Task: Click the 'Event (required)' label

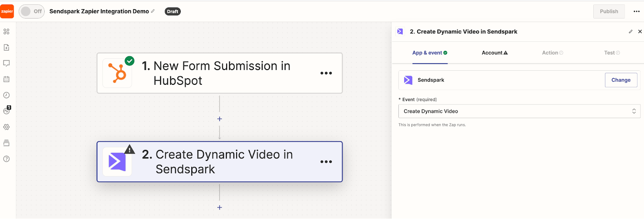Action: 418,99
